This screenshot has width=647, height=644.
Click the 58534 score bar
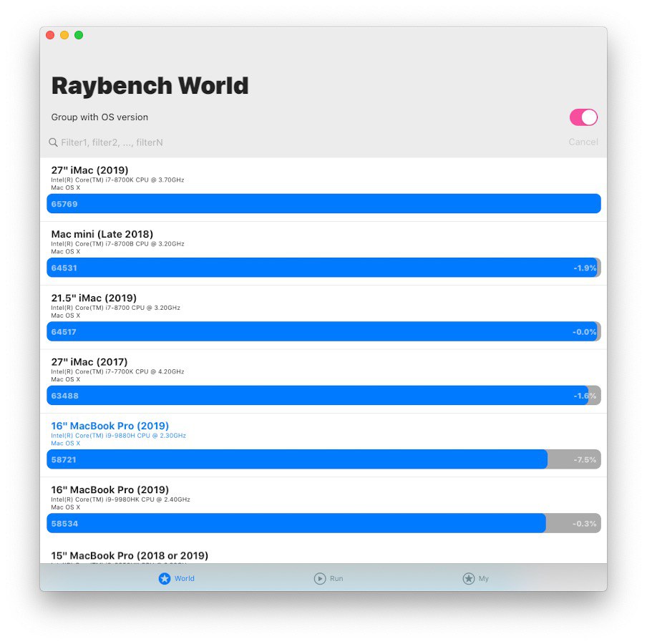coord(323,524)
